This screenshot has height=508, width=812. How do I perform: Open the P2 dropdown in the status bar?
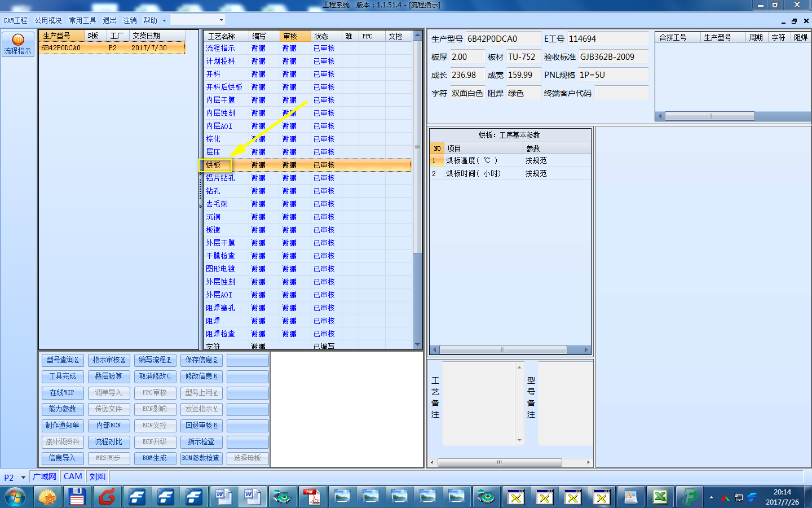point(23,478)
